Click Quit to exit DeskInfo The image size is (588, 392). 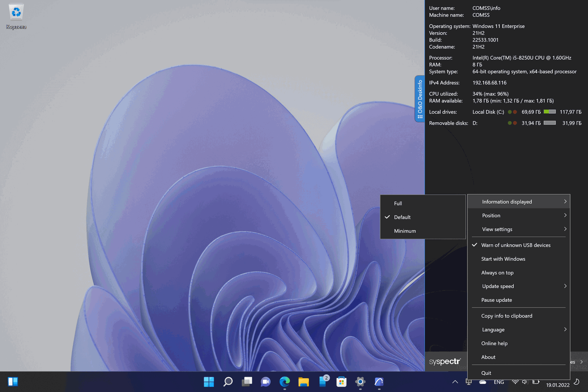point(486,373)
